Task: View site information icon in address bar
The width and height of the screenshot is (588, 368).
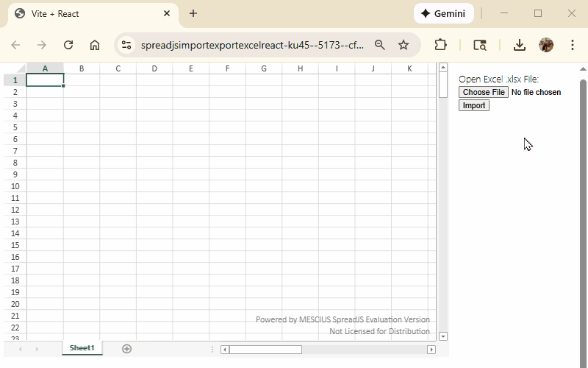Action: [x=127, y=45]
